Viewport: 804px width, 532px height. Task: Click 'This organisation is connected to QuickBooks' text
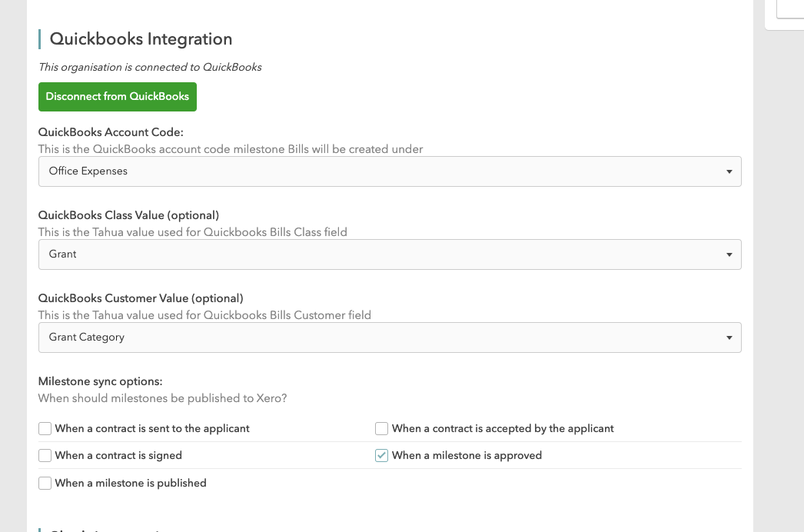(x=150, y=67)
